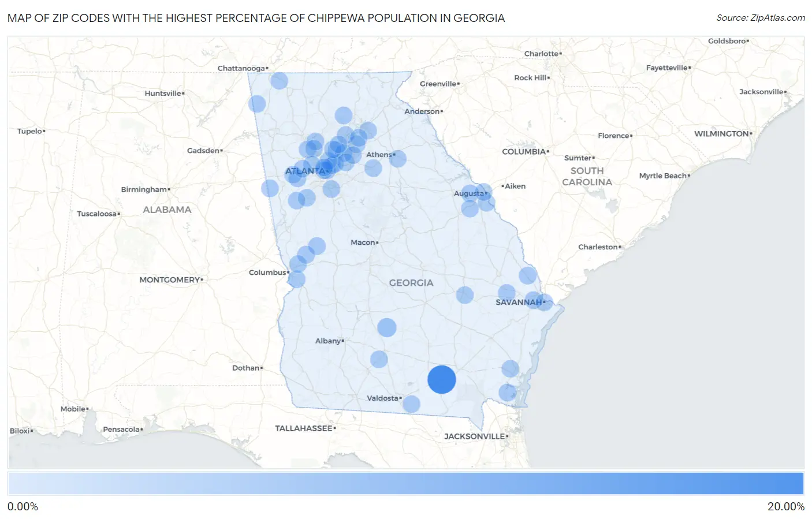
Task: Click the WILMINGTON city label
Action: point(721,134)
